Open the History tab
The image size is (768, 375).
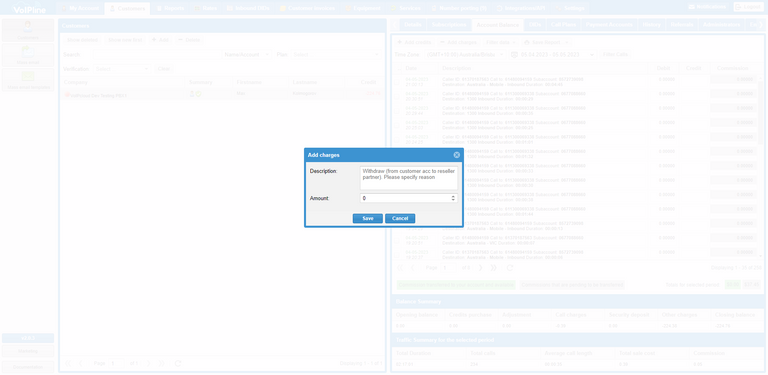[x=651, y=24]
